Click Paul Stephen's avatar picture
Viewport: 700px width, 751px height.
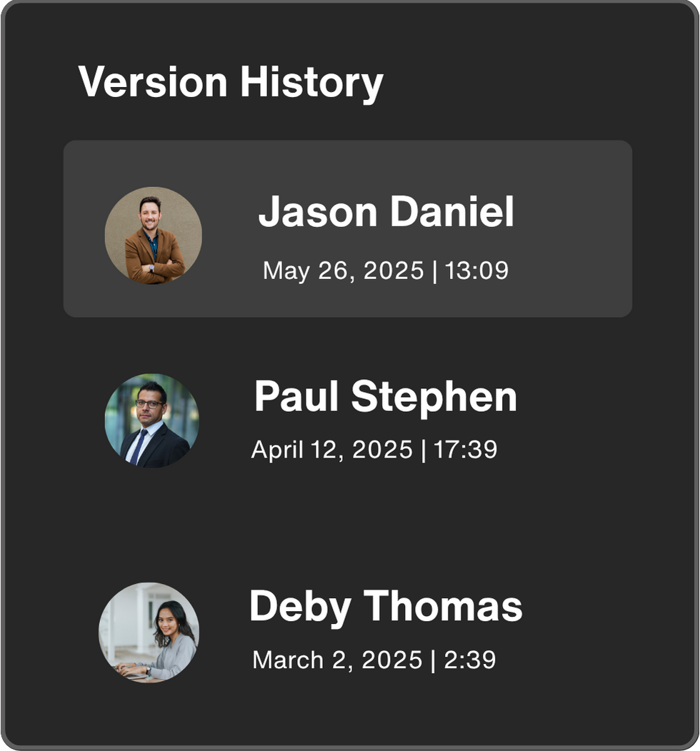pyautogui.click(x=152, y=420)
